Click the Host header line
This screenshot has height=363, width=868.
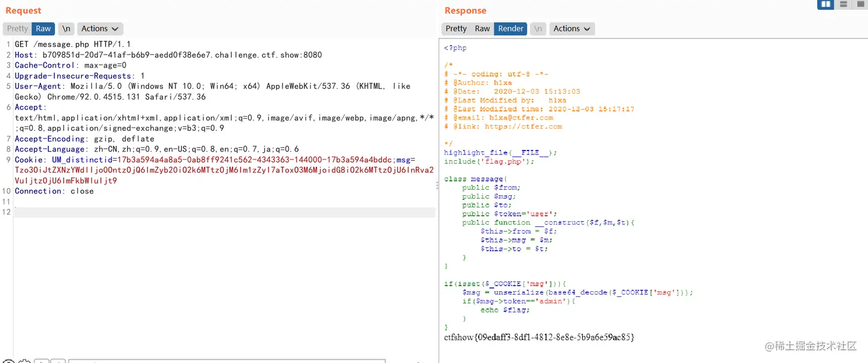coord(168,55)
